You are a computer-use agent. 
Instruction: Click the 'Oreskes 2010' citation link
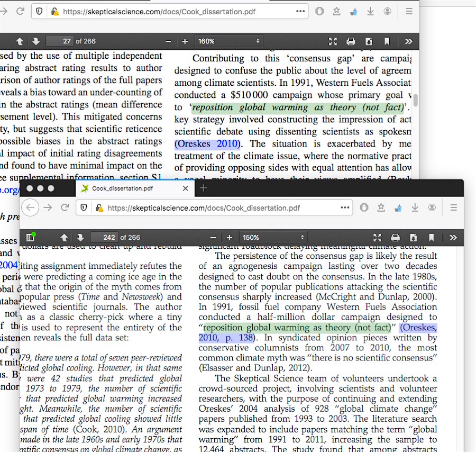207,144
